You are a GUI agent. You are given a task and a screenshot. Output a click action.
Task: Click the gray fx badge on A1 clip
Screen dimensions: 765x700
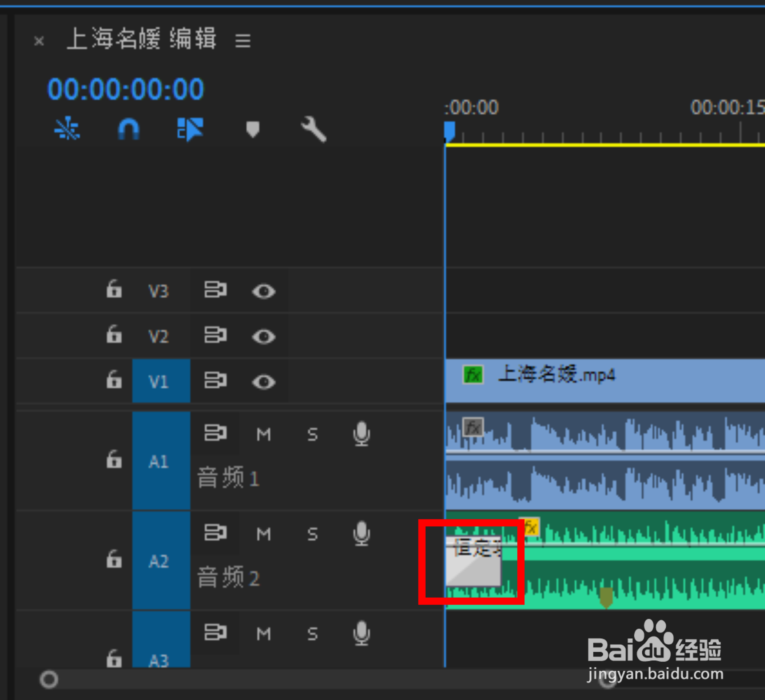(x=473, y=427)
